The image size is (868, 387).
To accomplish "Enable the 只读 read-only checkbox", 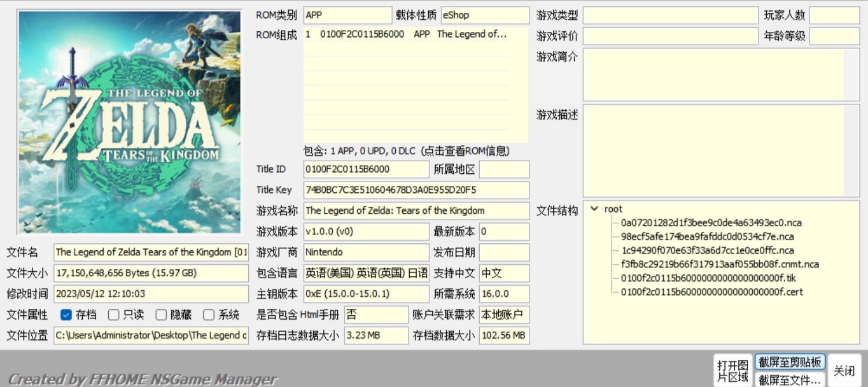I will 113,315.
